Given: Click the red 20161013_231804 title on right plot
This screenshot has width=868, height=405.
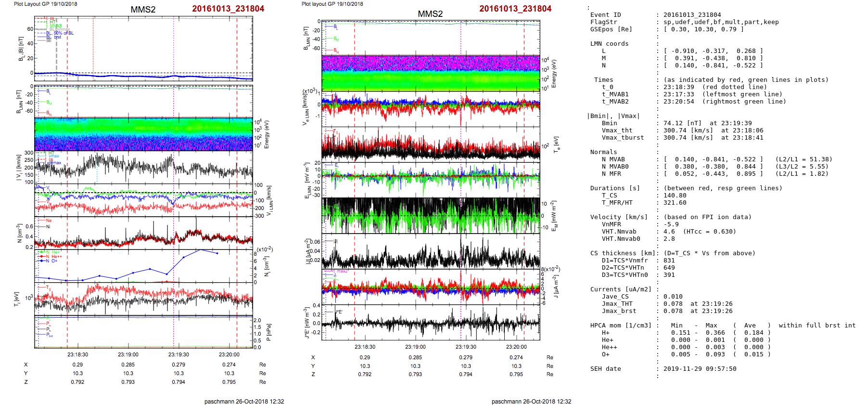Looking at the screenshot, I should (x=515, y=9).
